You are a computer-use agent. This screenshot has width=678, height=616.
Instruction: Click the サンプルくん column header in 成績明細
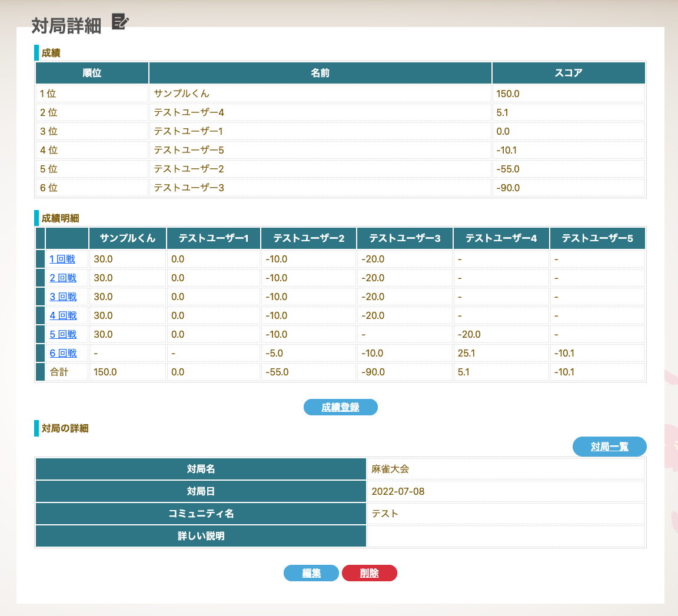coord(128,238)
